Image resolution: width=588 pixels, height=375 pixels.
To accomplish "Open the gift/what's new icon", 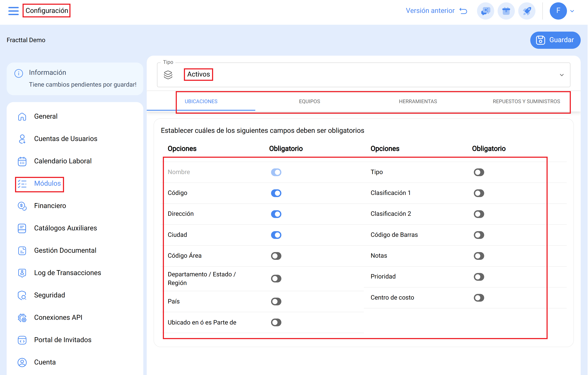I will click(x=506, y=11).
